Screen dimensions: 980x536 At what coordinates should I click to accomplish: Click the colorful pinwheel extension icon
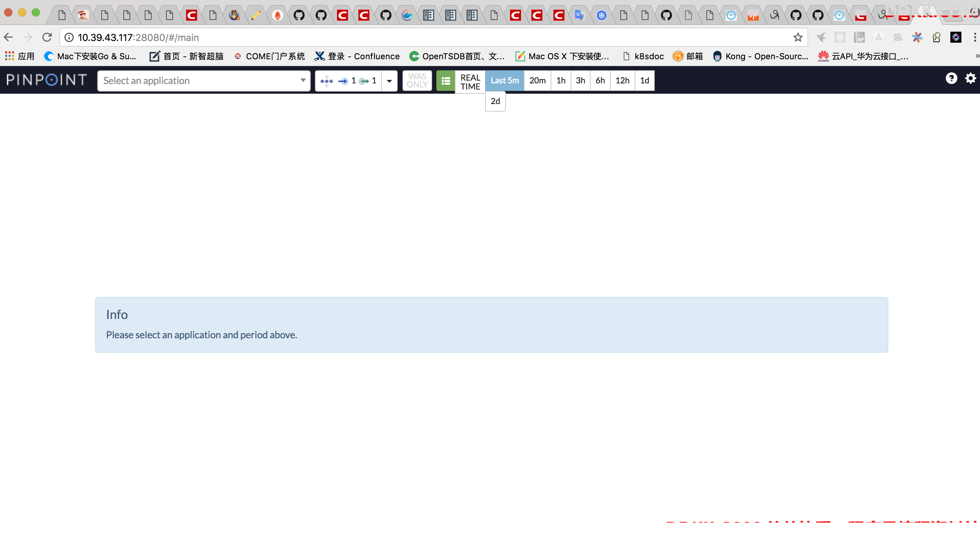917,37
